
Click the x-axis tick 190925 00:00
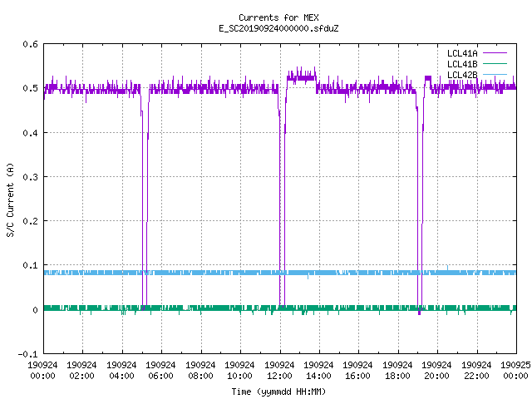point(515,371)
